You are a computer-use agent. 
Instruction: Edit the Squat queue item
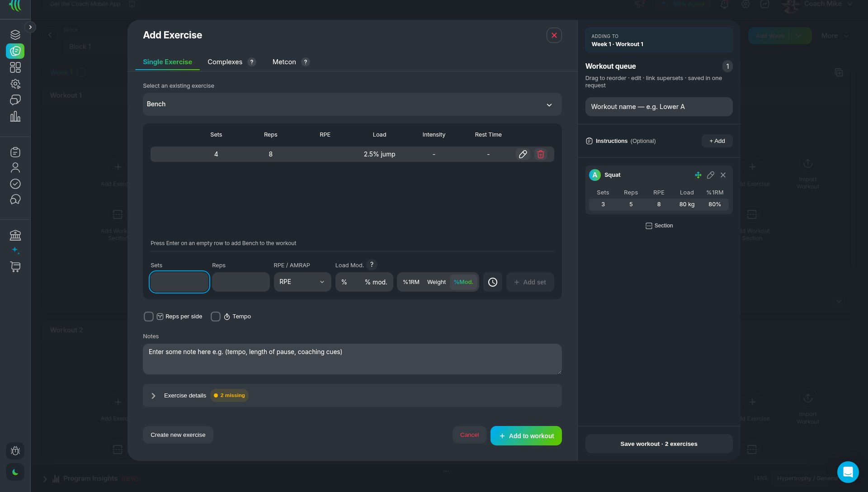[x=710, y=175]
